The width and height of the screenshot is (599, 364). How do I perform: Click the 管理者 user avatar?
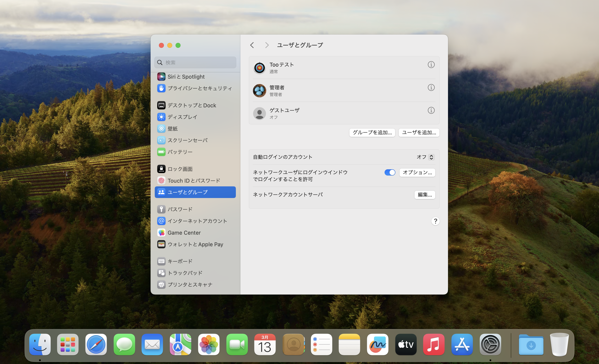(x=259, y=90)
